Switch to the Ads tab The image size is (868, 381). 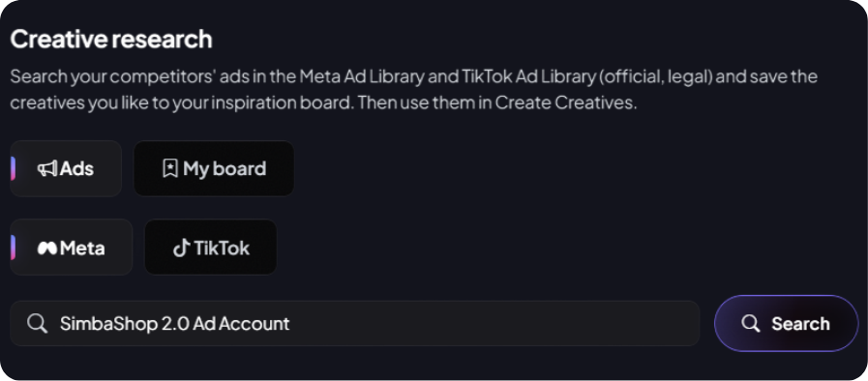pyautogui.click(x=66, y=168)
